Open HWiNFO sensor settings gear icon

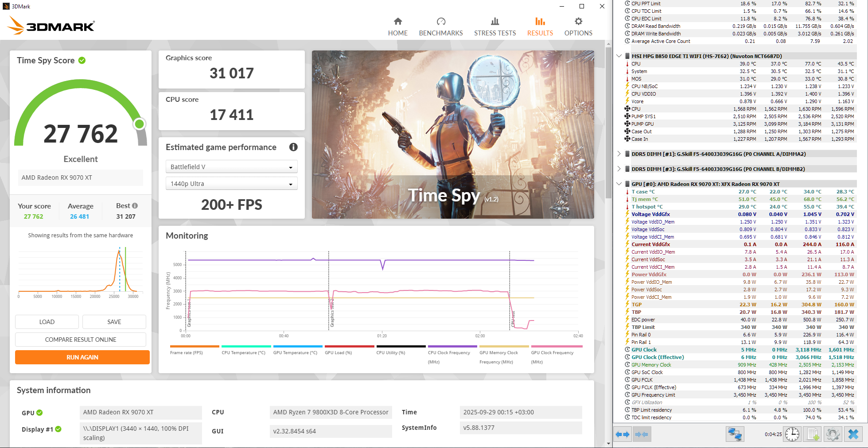833,434
